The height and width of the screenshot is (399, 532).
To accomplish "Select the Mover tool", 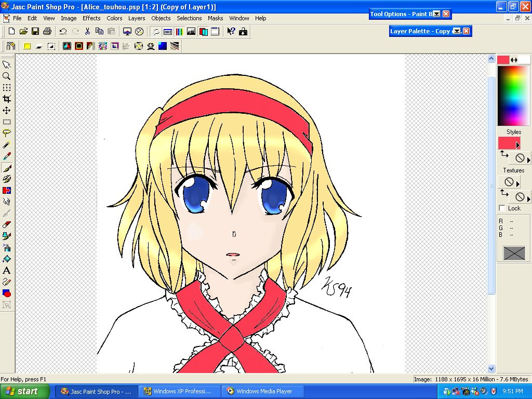I will coord(6,110).
